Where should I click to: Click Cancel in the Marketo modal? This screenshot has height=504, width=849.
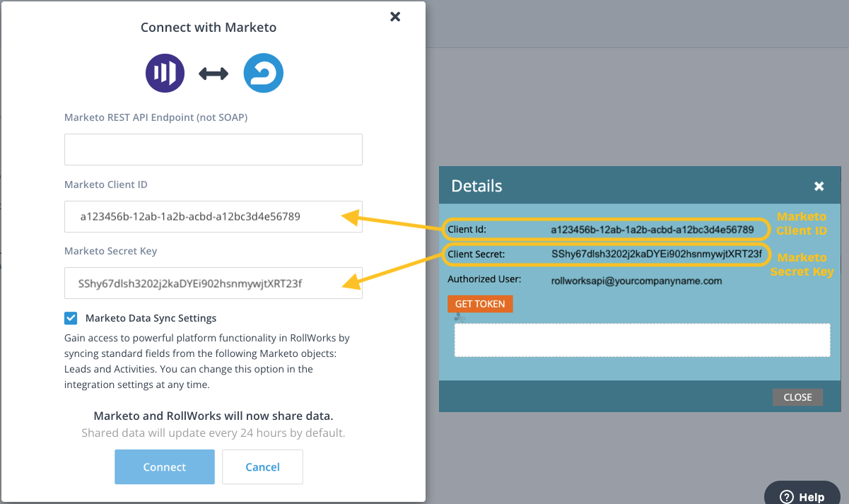click(262, 467)
